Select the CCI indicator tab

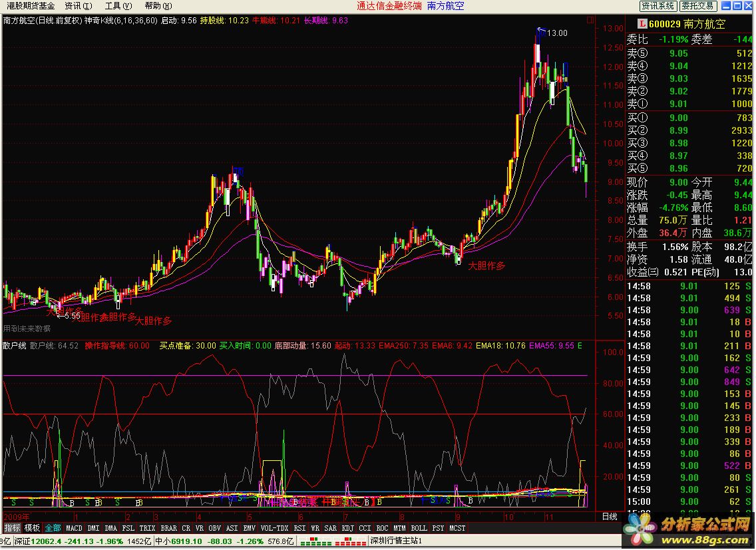tap(365, 528)
